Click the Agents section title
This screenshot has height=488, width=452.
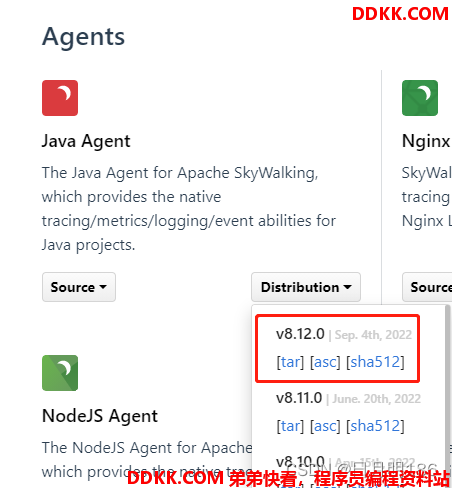83,37
